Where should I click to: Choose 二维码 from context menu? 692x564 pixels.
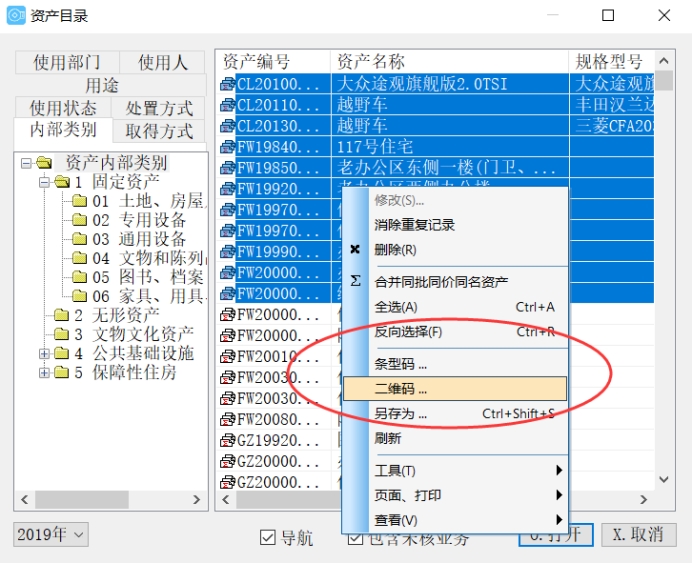[455, 389]
